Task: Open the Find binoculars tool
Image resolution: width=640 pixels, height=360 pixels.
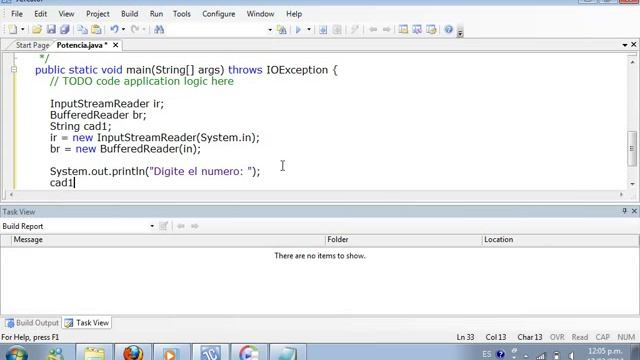Action: pos(159,29)
